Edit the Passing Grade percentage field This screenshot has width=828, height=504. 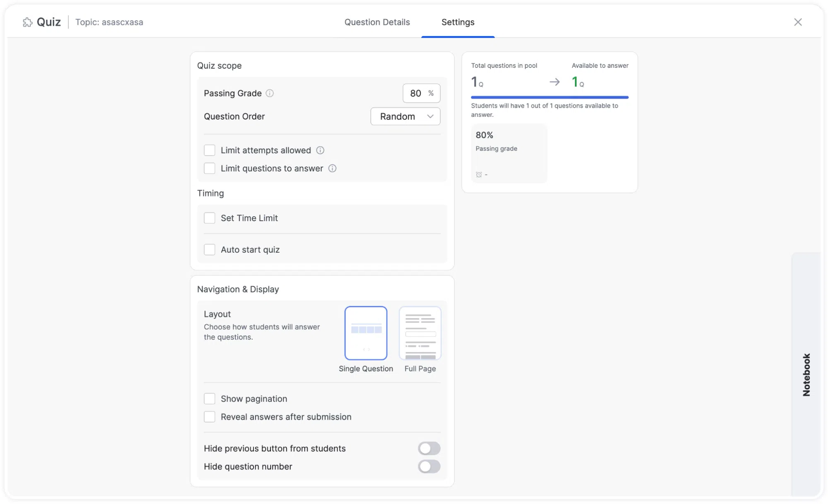[x=421, y=93]
